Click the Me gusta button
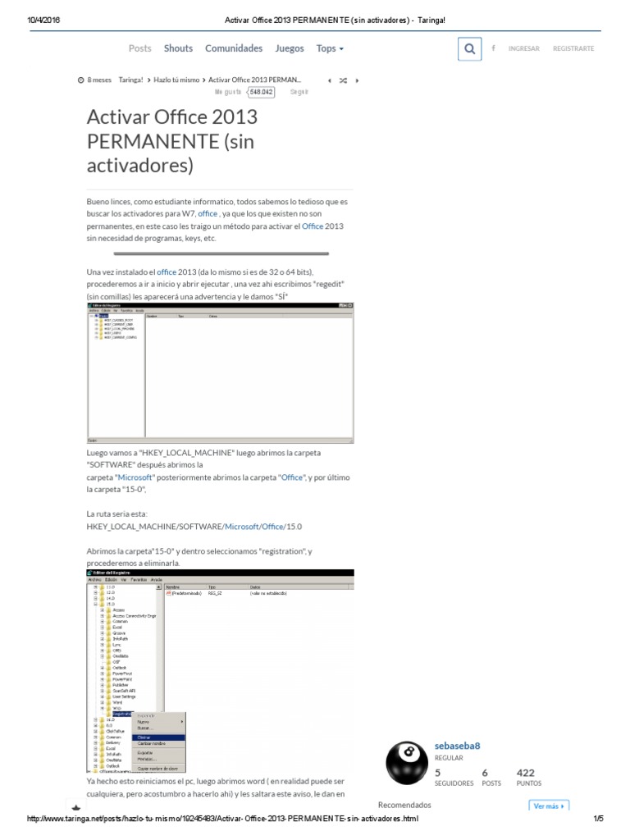Viewport: 630px width, 840px height. pos(228,92)
